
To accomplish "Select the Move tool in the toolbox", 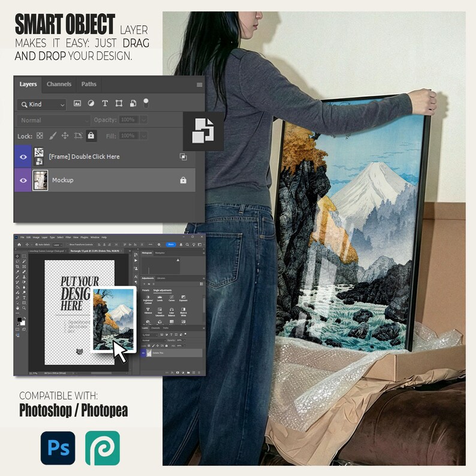I will click(17, 256).
